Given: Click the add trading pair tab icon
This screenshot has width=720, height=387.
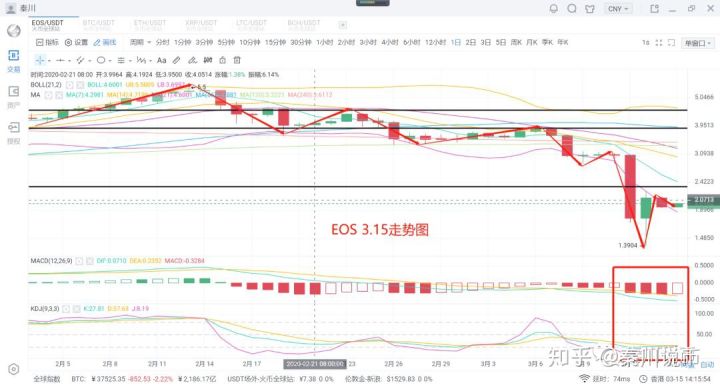Looking at the screenshot, I should [x=343, y=25].
